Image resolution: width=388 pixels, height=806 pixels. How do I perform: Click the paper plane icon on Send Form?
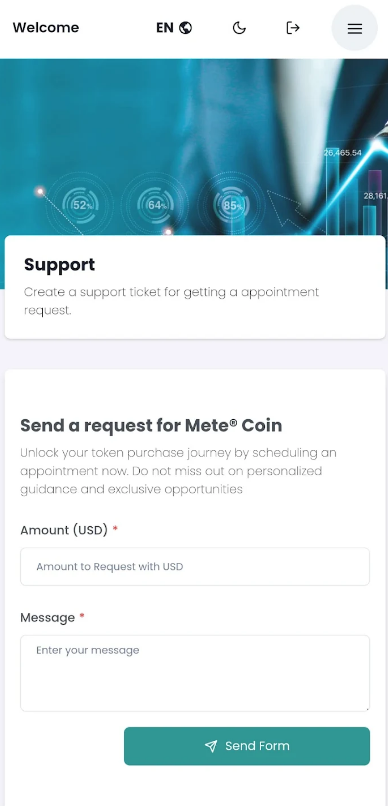coord(211,746)
